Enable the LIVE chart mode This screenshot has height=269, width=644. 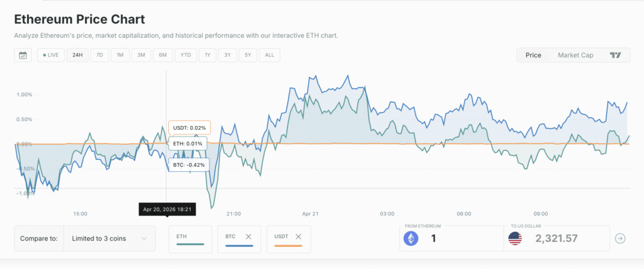click(x=50, y=55)
